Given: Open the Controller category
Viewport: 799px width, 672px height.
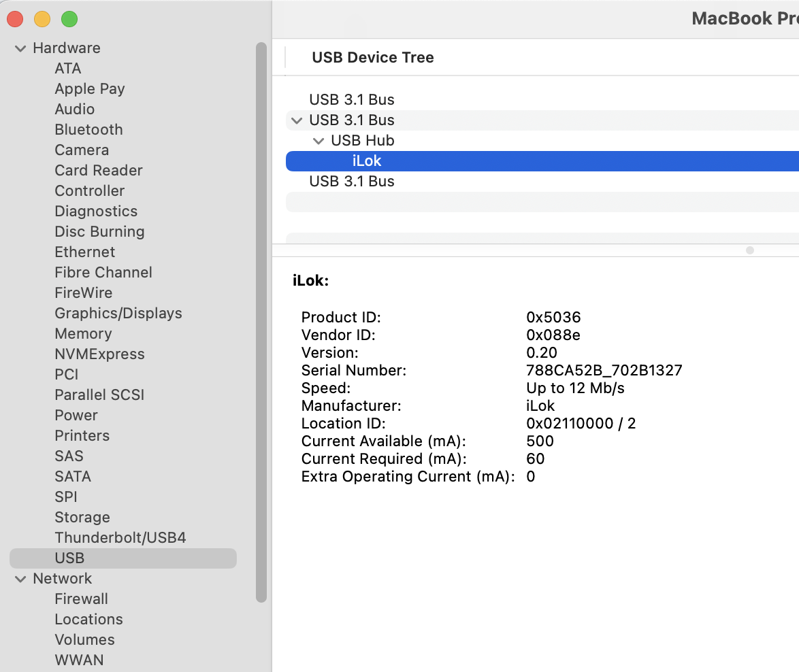Looking at the screenshot, I should 90,190.
